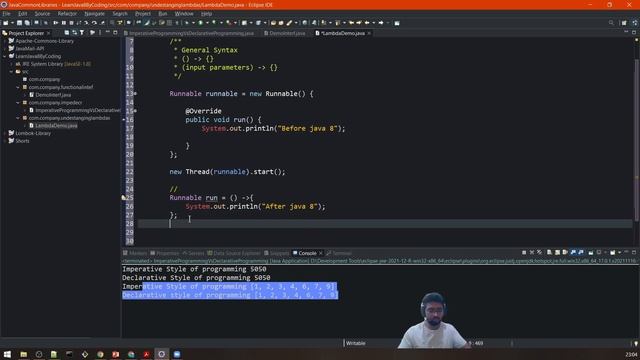Toggle Link with Editor in Project Explorer
The width and height of the screenshot is (640, 360).
(74, 33)
